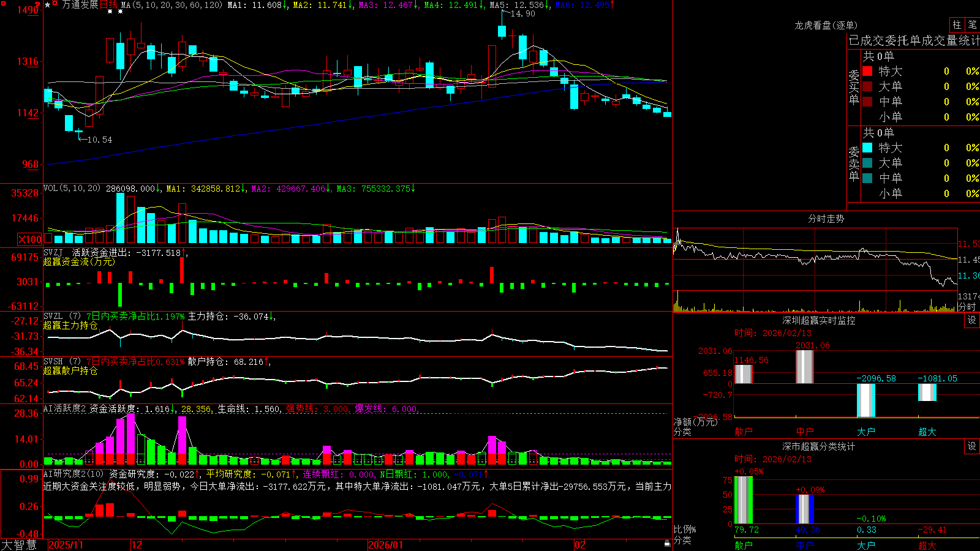Click the teal 大单 sell-order swatch
The image size is (980, 551).
click(x=867, y=163)
